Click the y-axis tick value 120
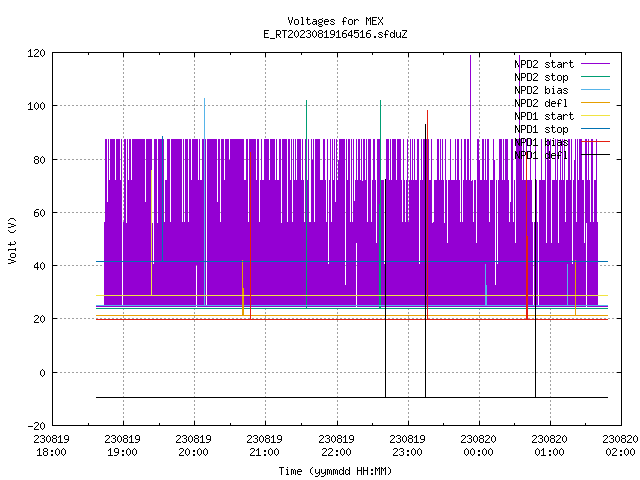 click(36, 53)
